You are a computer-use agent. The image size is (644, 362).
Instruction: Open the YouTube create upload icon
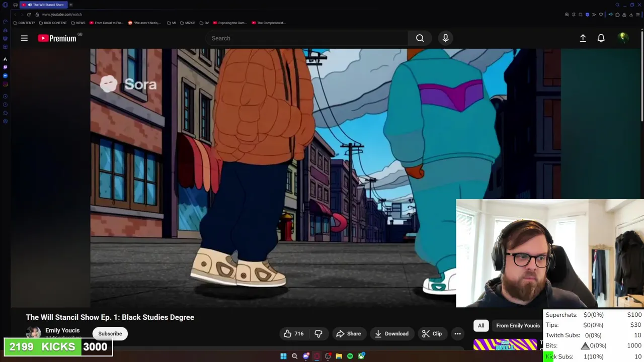[583, 38]
